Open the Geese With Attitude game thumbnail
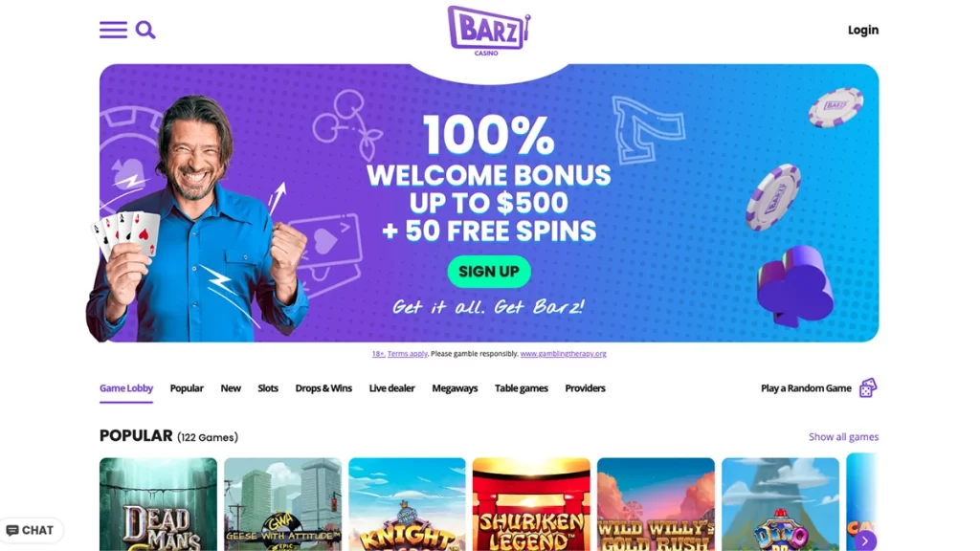 tap(283, 504)
